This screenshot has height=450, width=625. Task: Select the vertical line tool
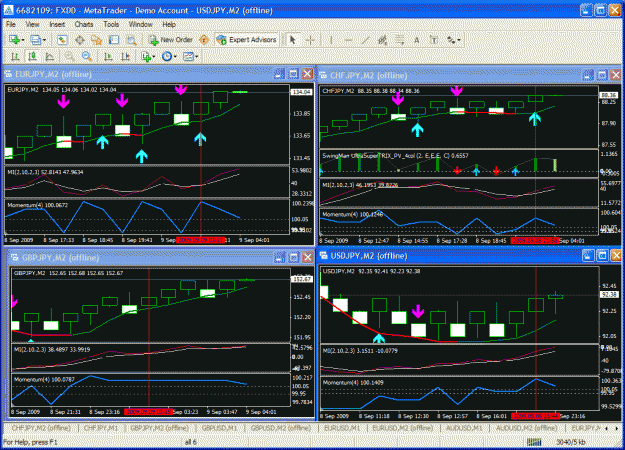(331, 40)
